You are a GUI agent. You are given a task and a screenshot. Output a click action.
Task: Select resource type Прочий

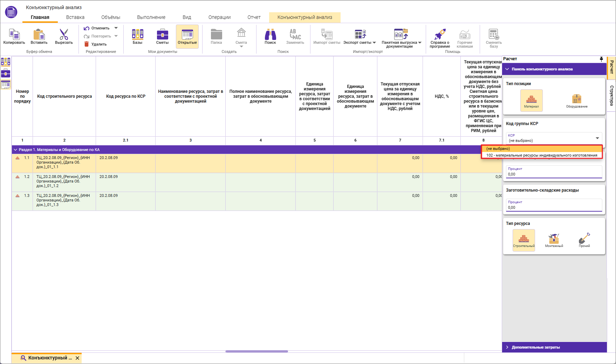click(584, 240)
